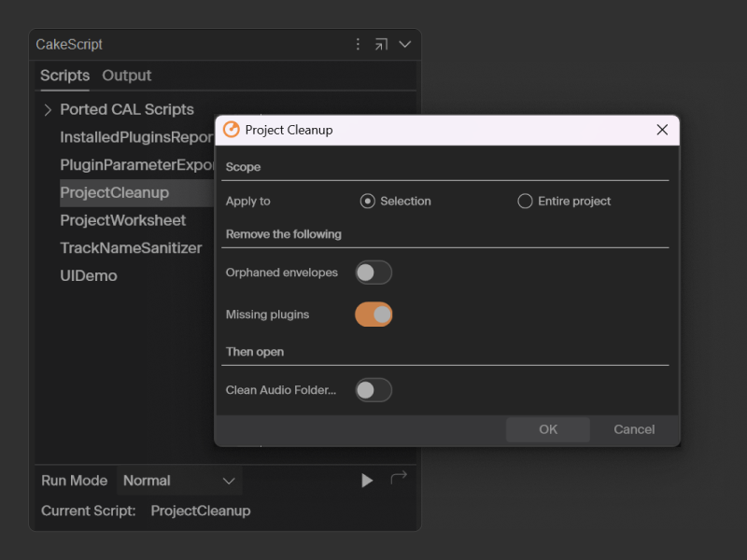Switch to the Output tab
Image resolution: width=747 pixels, height=560 pixels.
coord(127,76)
